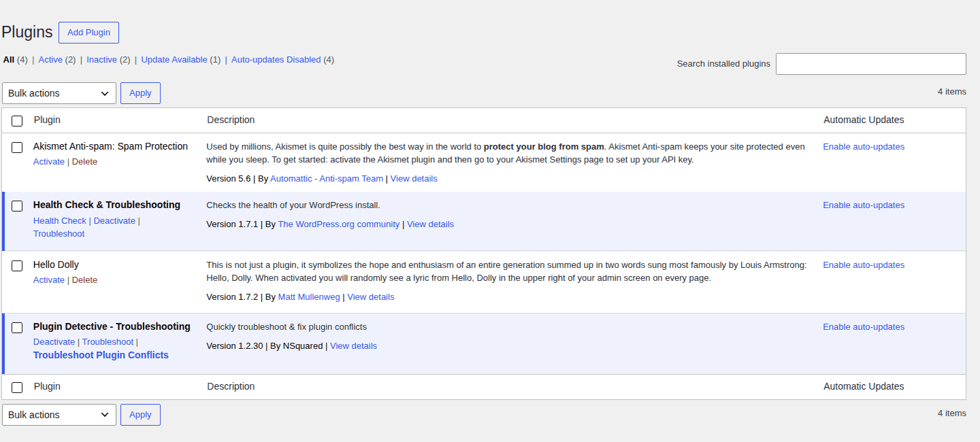The width and height of the screenshot is (980, 442).
Task: Enable auto-updates for Plugin Detective
Action: (x=864, y=327)
